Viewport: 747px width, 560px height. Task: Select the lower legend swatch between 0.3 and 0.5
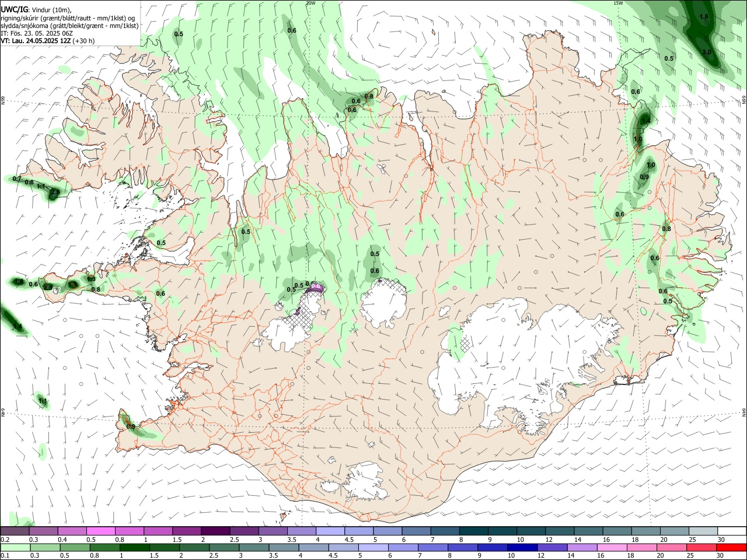point(45,547)
